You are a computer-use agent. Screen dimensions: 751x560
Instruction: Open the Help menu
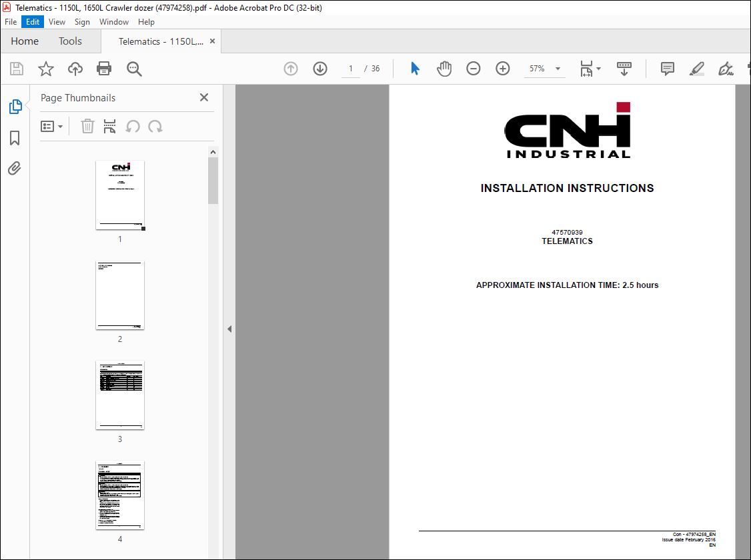[146, 22]
